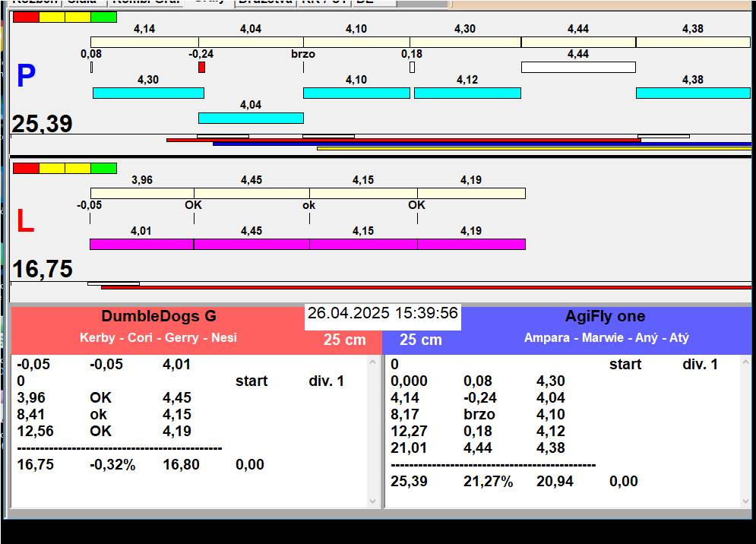Select the brzo marker in lane P
The height and width of the screenshot is (544, 756).
(303, 67)
